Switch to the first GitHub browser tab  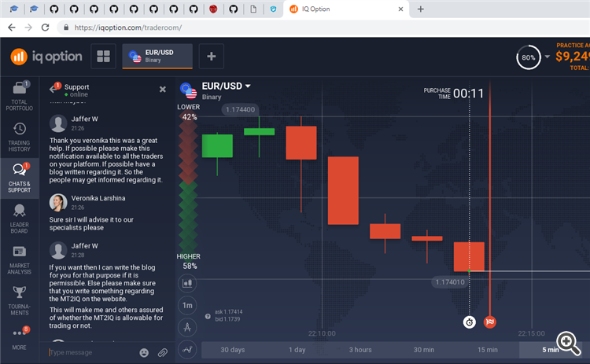tap(54, 9)
